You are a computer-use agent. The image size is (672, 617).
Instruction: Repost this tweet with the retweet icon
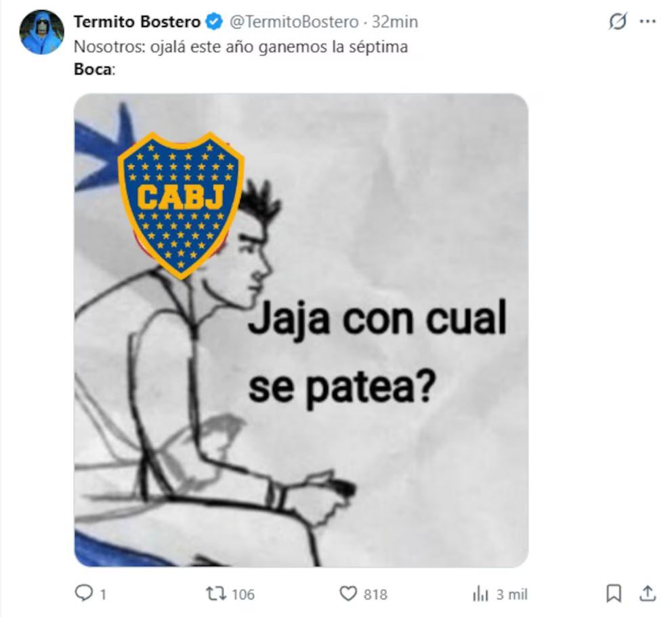coord(216,594)
